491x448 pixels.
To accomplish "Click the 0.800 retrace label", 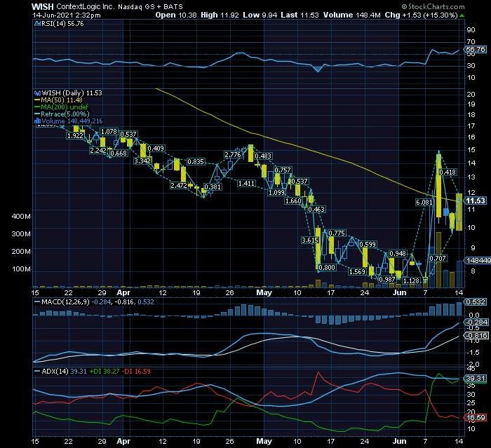I will click(x=327, y=268).
